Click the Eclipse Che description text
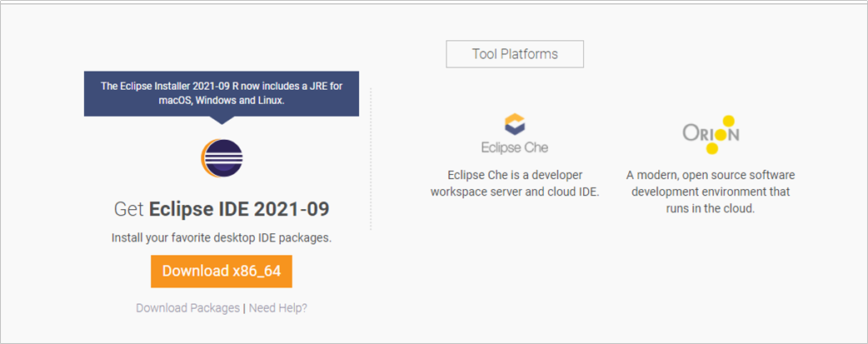Viewport: 868px width, 344px height. 515,184
